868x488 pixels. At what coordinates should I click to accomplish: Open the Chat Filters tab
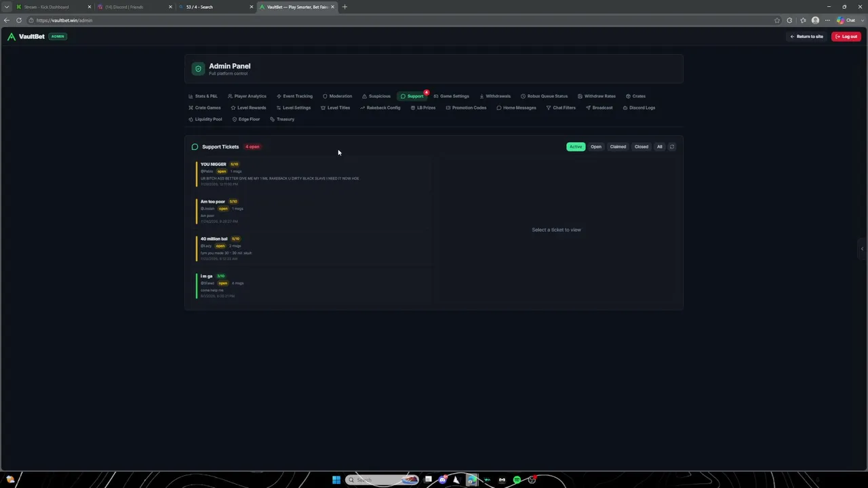pyautogui.click(x=561, y=108)
